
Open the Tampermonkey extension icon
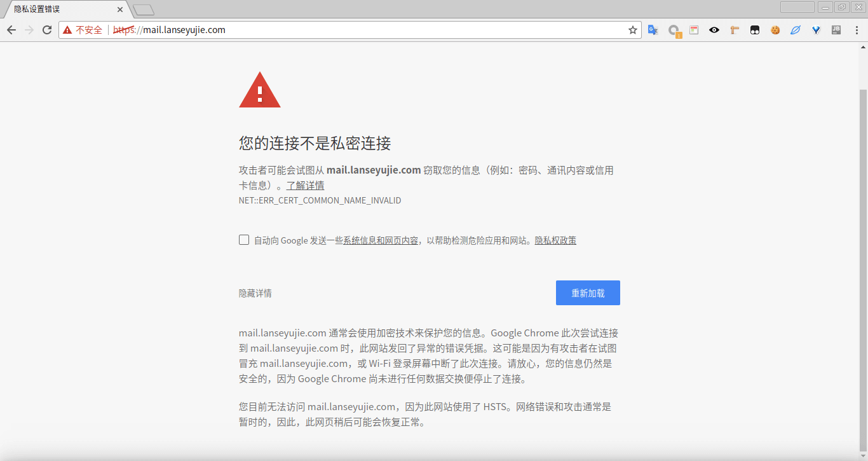point(755,30)
